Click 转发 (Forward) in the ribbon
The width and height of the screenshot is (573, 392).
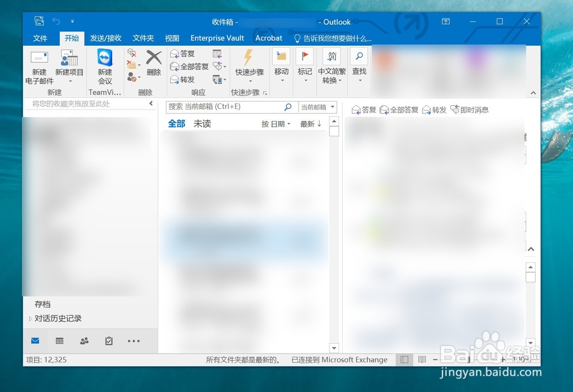(x=182, y=79)
